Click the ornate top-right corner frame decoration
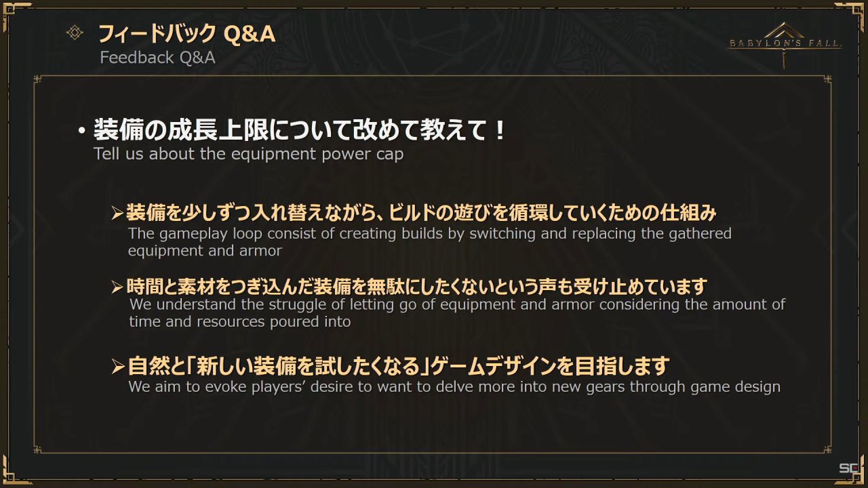 coord(854,12)
